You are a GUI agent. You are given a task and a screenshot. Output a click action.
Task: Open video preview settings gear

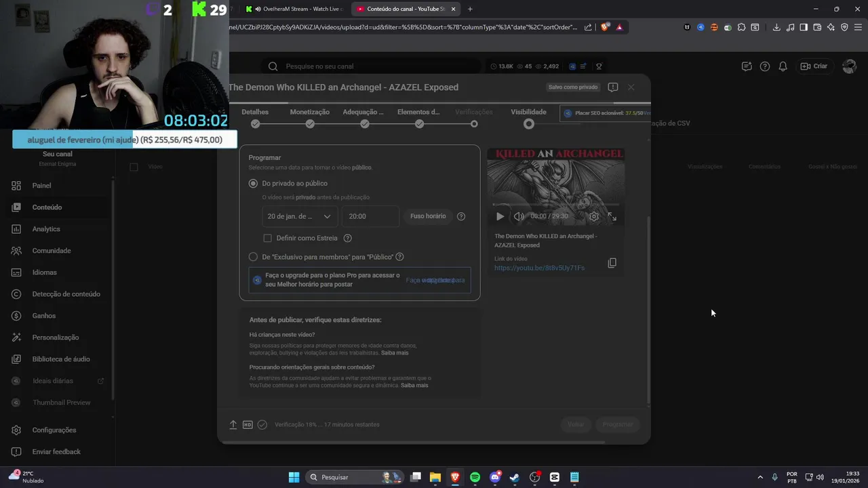click(594, 216)
